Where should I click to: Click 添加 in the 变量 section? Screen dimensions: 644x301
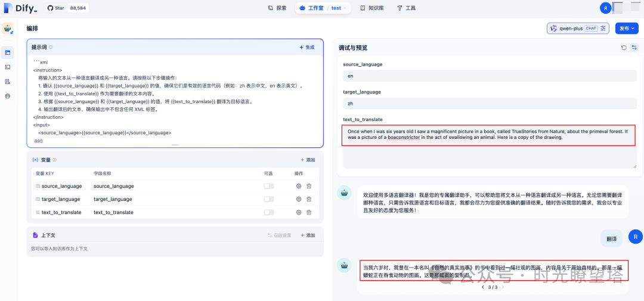(x=308, y=160)
